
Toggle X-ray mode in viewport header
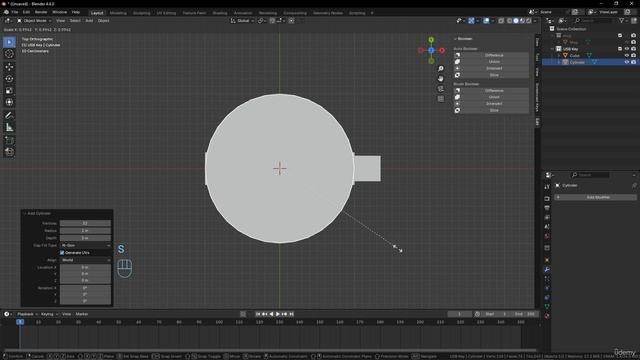click(501, 21)
